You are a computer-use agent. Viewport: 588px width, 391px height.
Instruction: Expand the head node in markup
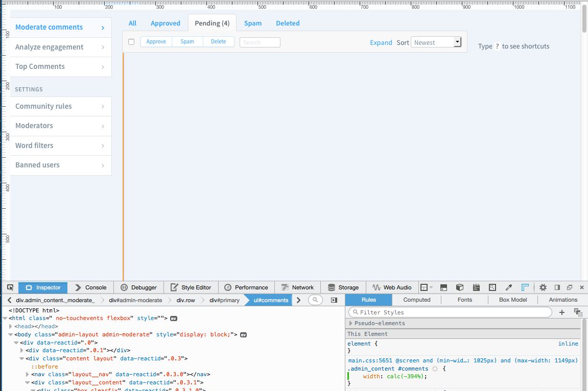click(11, 326)
